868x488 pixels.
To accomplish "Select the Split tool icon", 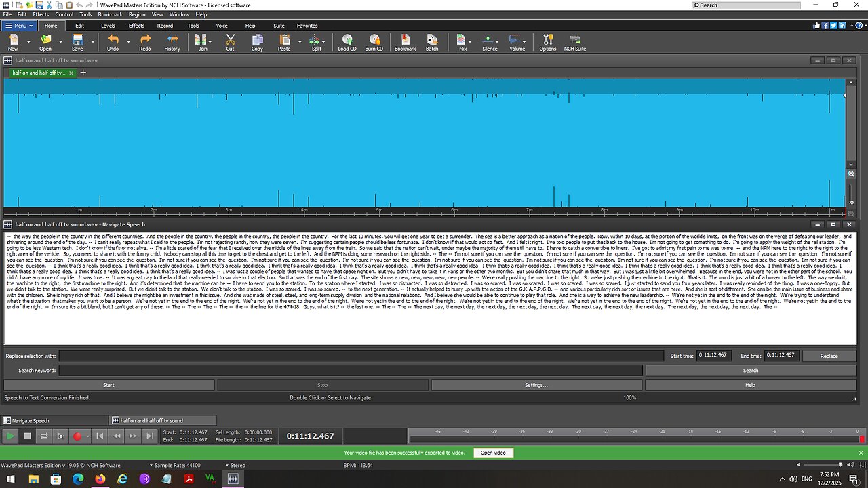I will tap(316, 42).
